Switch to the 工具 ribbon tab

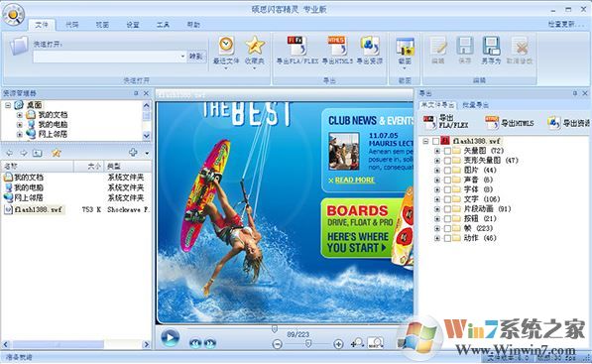pyautogui.click(x=163, y=25)
